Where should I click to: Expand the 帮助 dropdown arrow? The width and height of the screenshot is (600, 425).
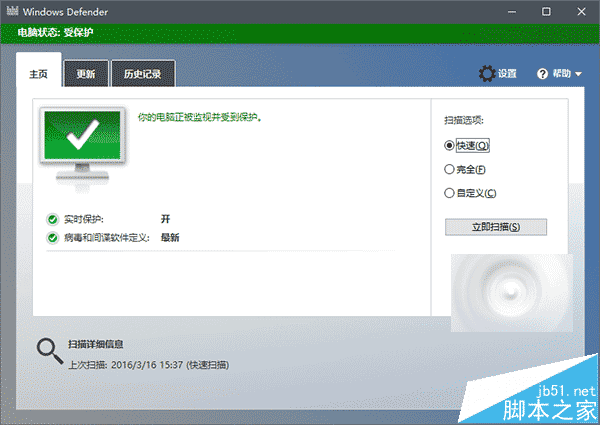coord(578,74)
